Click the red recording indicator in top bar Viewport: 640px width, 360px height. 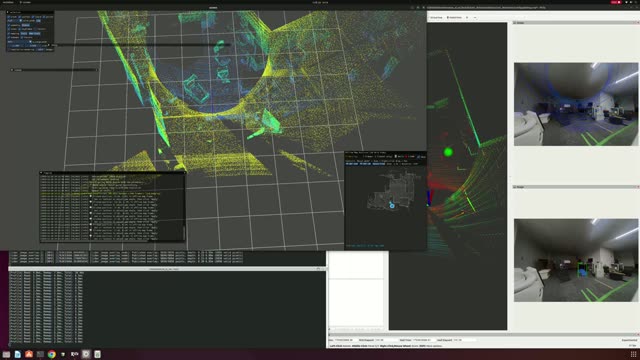point(616,2)
